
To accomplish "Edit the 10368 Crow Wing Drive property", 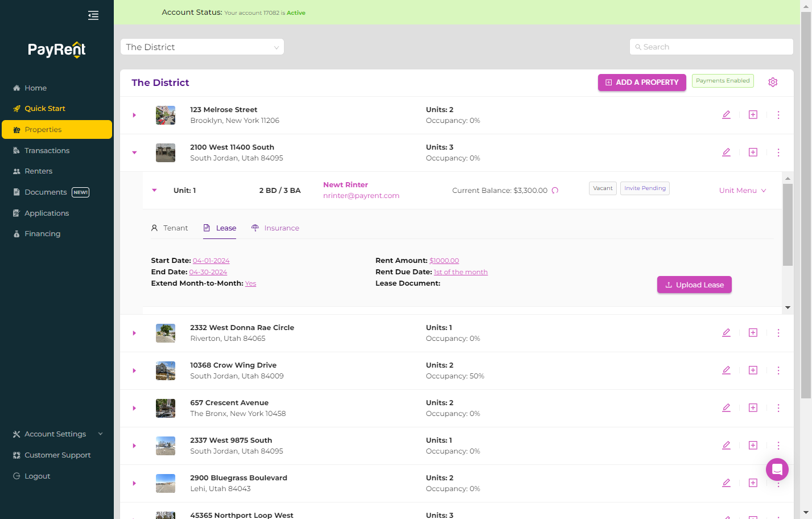I will pos(726,370).
